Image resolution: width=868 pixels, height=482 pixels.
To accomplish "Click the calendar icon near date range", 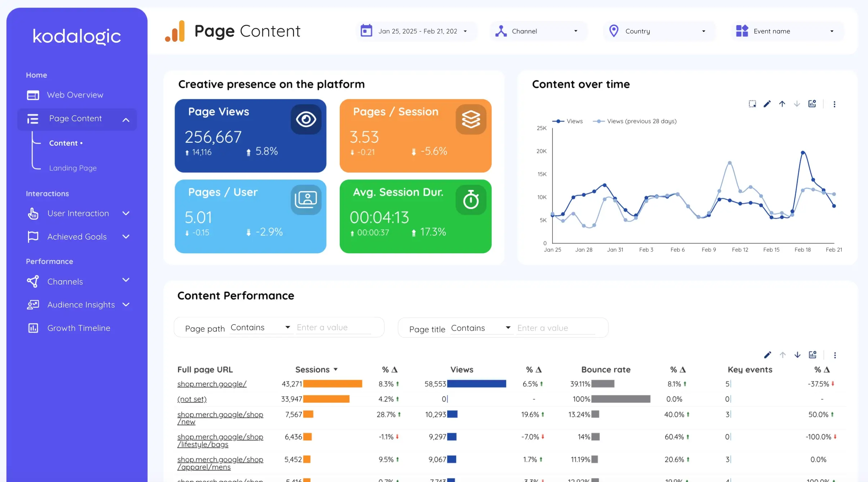I will pos(366,30).
